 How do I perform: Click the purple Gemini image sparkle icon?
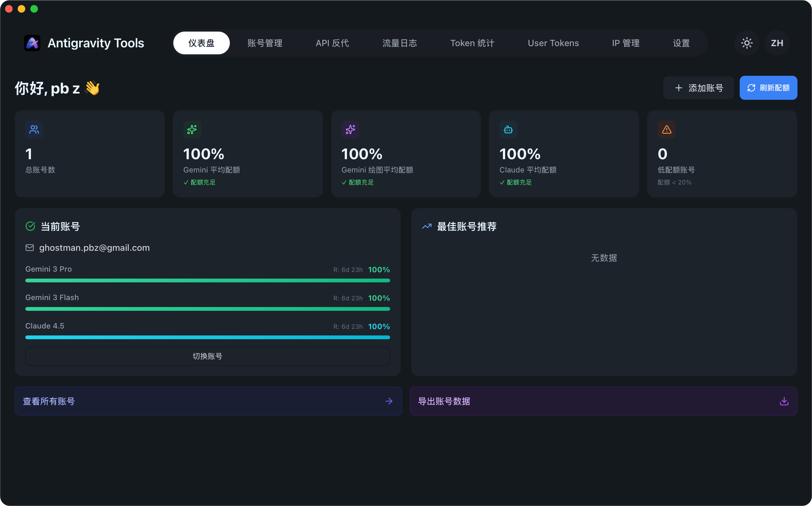(350, 130)
